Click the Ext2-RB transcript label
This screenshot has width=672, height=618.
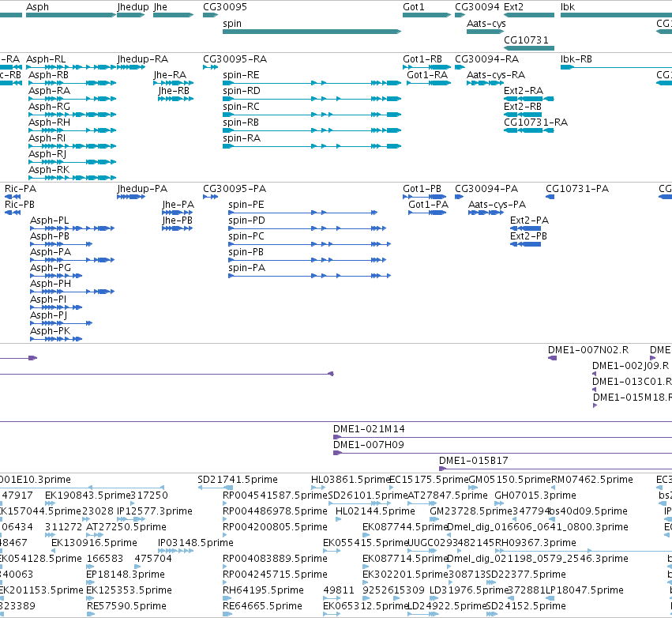click(523, 107)
